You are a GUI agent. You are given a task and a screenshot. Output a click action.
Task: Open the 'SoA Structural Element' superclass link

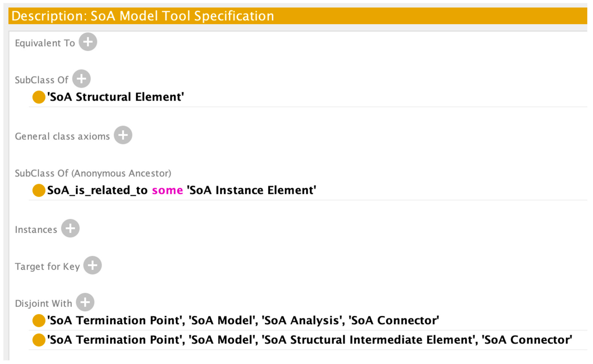(115, 97)
